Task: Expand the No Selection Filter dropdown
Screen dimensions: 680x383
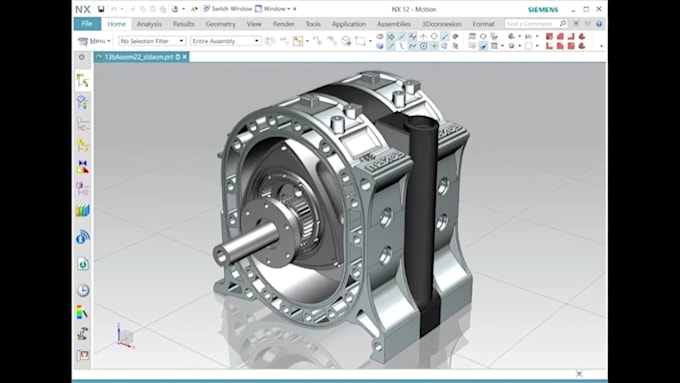Action: 152,41
